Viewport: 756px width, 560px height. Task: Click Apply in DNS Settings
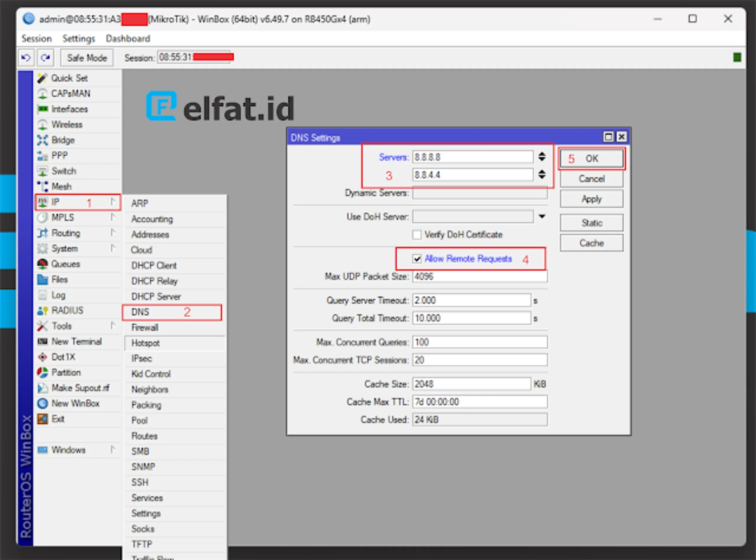click(x=591, y=199)
